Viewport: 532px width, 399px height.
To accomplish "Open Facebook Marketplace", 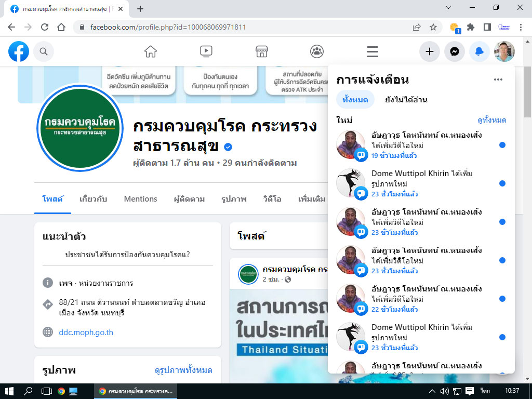I will pos(262,51).
